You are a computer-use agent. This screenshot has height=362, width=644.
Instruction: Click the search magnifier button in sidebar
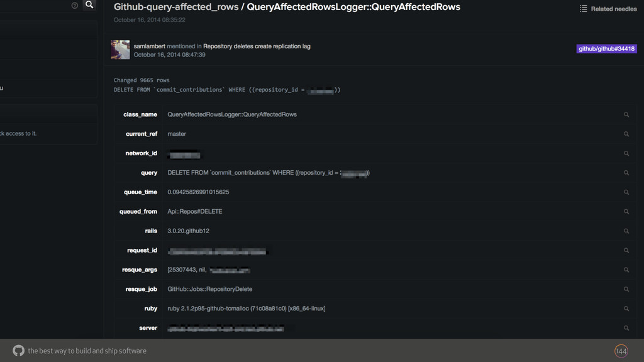[x=89, y=5]
